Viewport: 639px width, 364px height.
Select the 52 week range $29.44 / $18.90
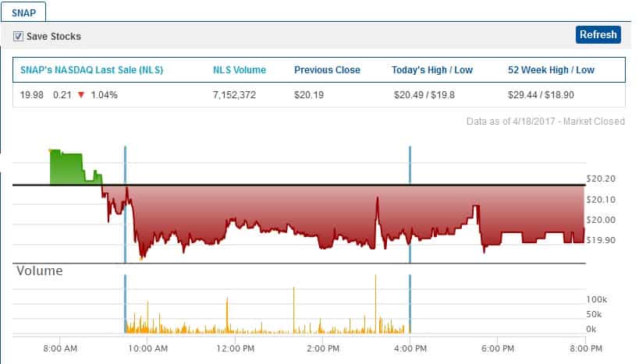pos(541,95)
